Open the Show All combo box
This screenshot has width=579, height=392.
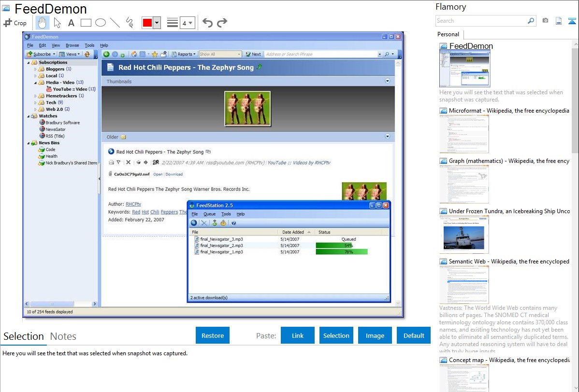point(220,54)
